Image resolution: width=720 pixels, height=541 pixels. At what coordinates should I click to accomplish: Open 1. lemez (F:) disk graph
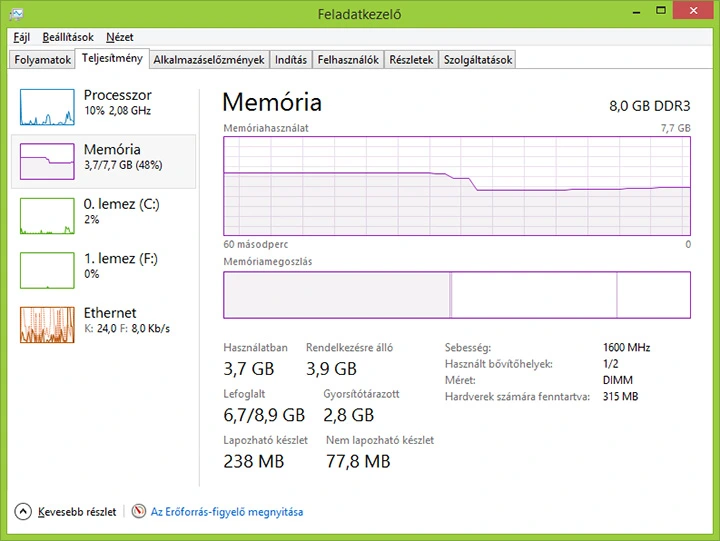click(x=47, y=269)
